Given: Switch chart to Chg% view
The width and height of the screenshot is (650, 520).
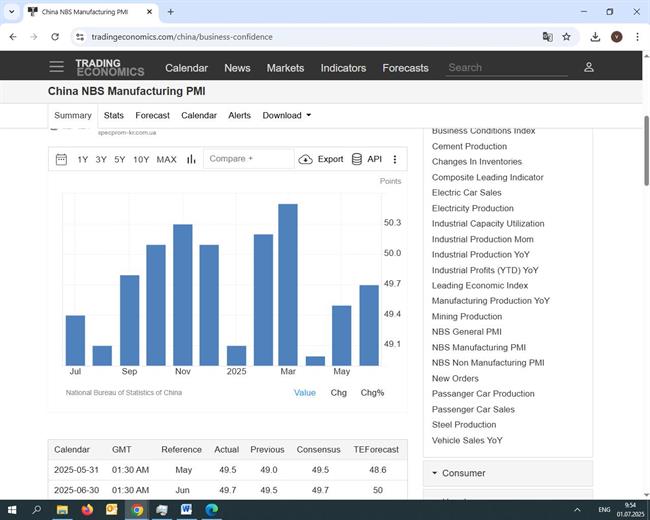Looking at the screenshot, I should (x=372, y=392).
